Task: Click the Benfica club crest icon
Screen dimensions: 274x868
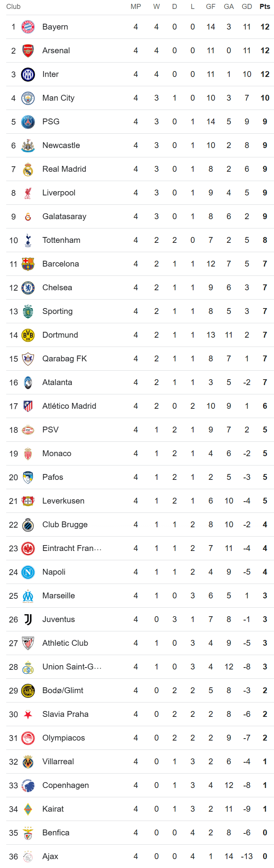Action: coord(28,833)
